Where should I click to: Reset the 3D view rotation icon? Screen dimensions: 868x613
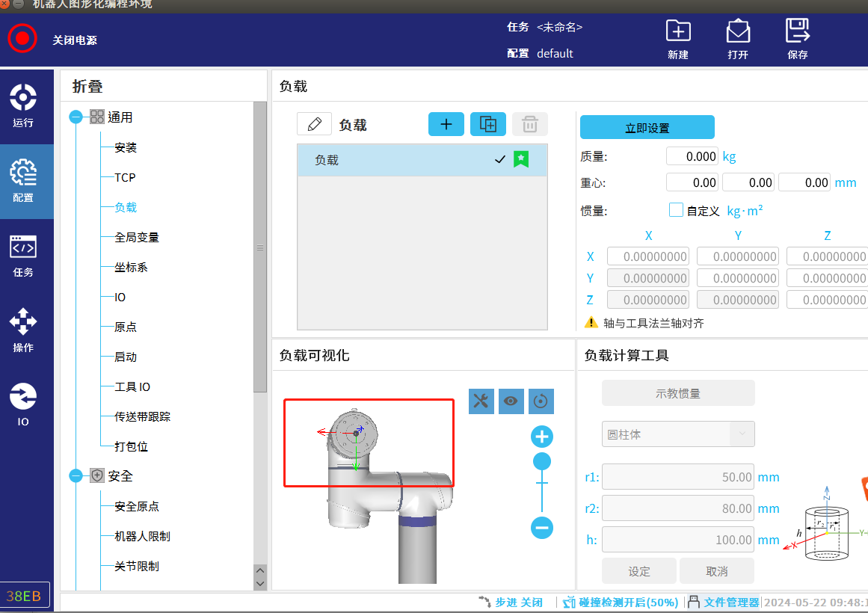point(541,401)
